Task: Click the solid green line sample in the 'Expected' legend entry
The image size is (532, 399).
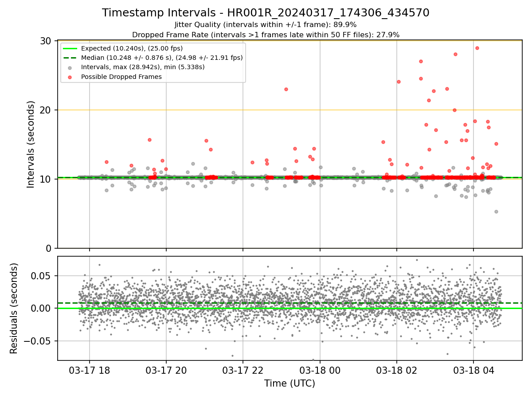Action: point(70,49)
